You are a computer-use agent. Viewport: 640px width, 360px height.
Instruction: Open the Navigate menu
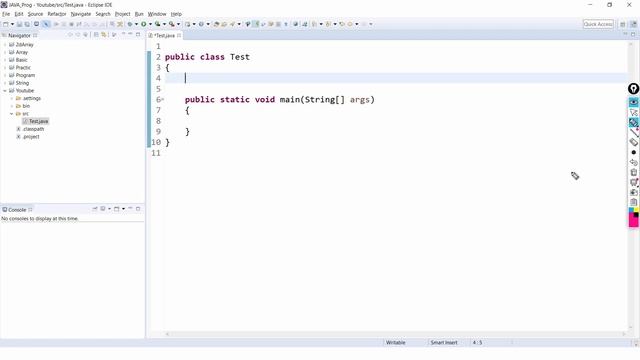pyautogui.click(x=81, y=14)
